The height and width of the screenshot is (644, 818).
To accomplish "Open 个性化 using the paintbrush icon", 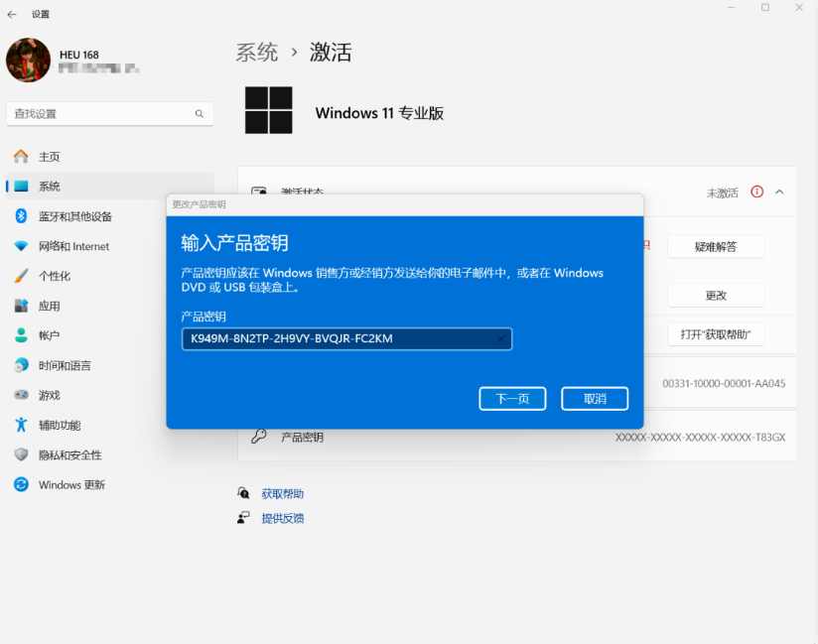I will tap(22, 276).
